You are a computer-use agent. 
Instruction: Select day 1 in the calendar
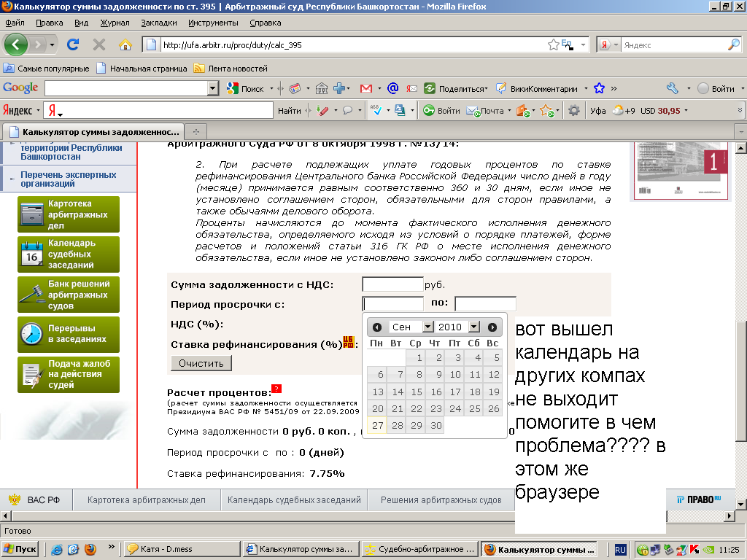click(417, 357)
